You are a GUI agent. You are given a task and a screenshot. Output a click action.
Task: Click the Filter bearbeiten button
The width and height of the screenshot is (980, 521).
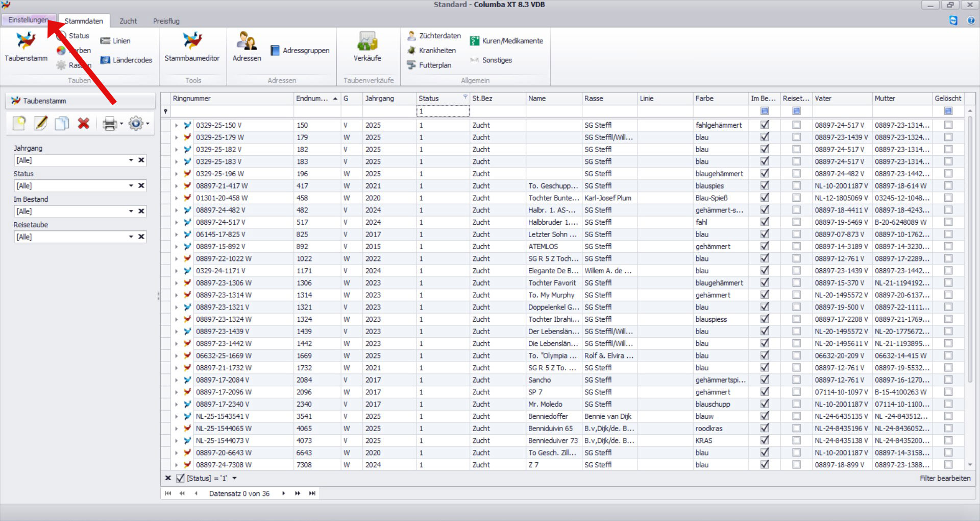coord(945,479)
